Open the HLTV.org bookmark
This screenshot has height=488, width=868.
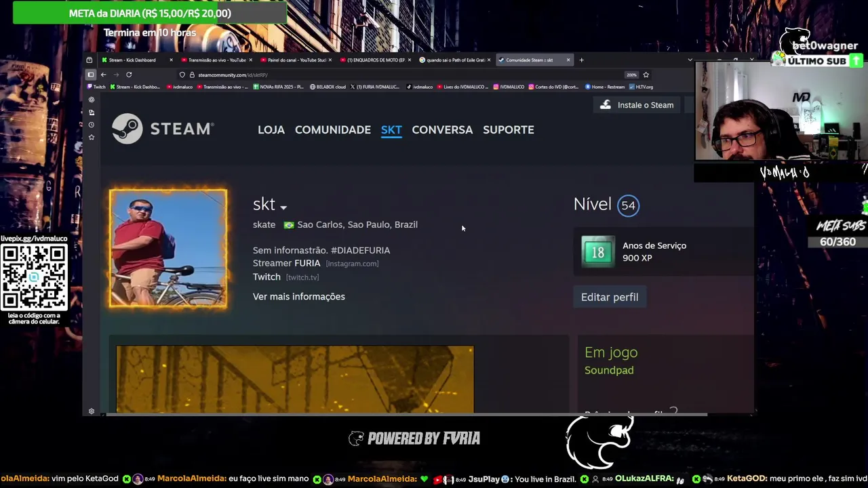click(x=642, y=87)
